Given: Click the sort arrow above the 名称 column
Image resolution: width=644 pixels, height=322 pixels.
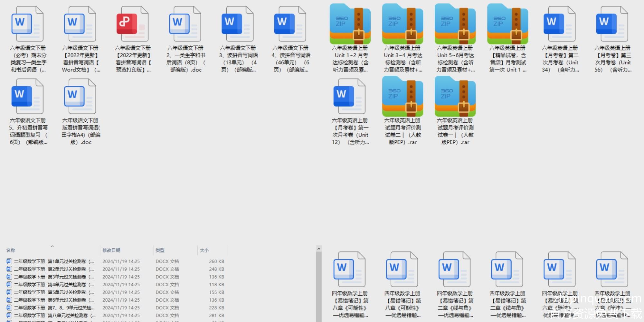Looking at the screenshot, I should pos(52,246).
